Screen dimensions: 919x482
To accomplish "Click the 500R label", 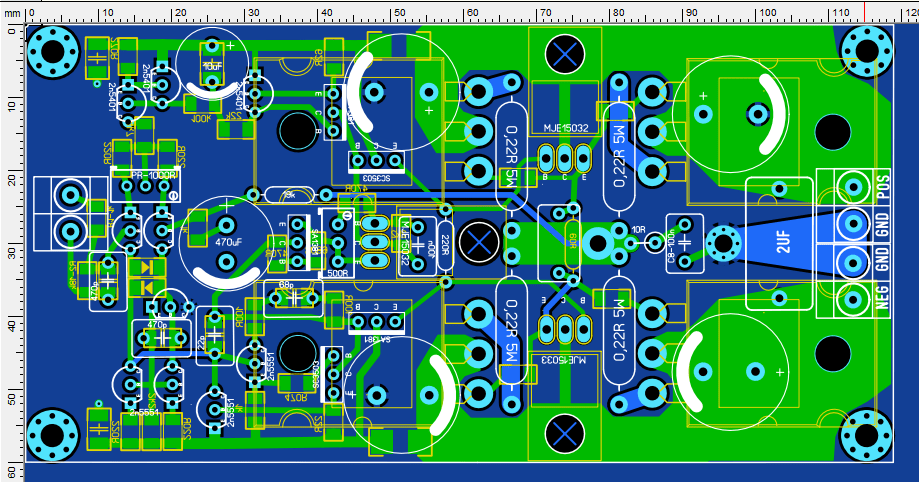I will point(337,273).
